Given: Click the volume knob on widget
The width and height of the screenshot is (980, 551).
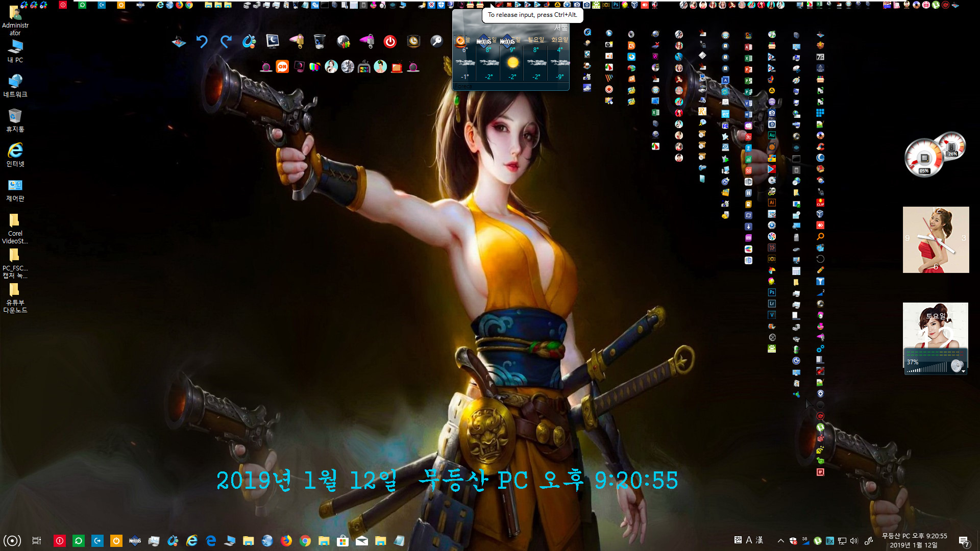Looking at the screenshot, I should pyautogui.click(x=957, y=365).
